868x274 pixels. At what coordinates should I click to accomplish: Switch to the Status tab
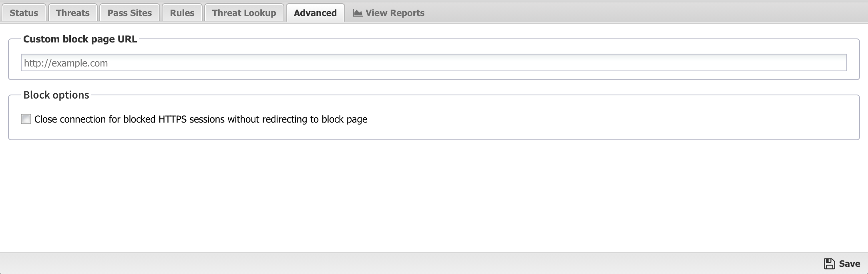pyautogui.click(x=24, y=13)
